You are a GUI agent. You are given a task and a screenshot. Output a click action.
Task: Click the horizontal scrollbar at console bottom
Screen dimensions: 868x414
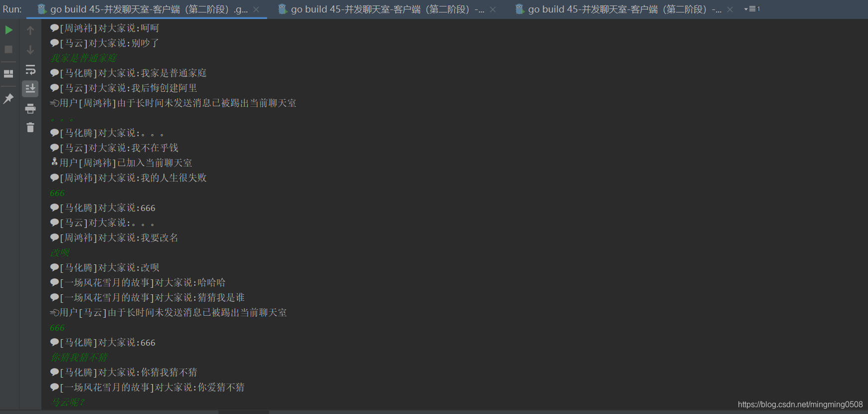point(244,412)
